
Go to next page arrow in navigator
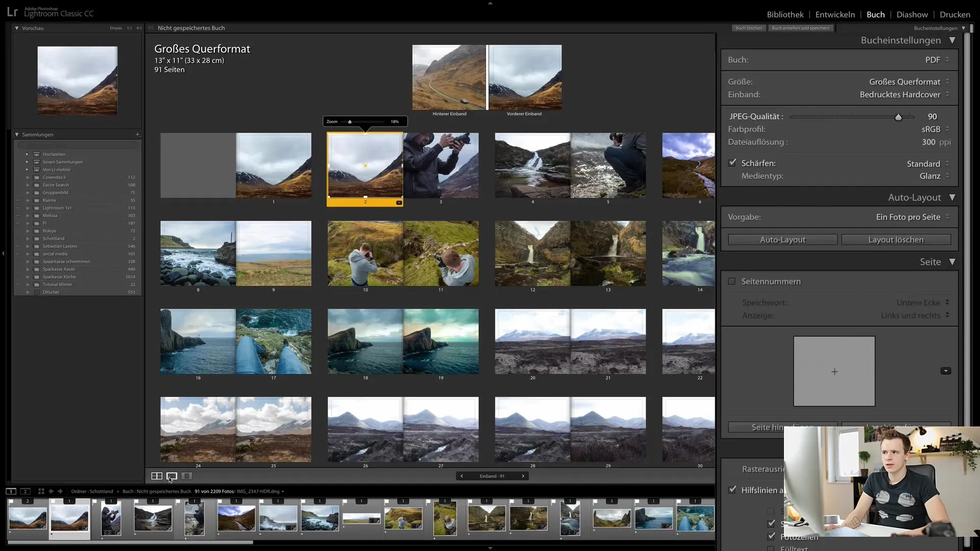(x=523, y=476)
